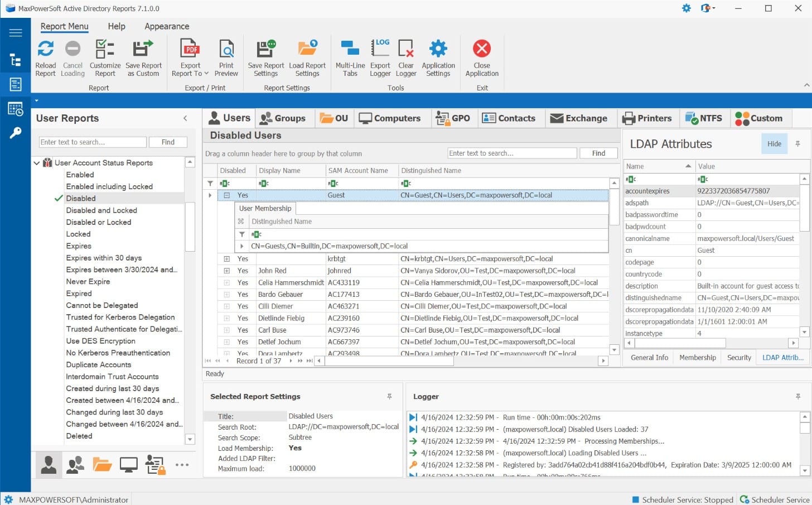Expand the row for user krbtgt
This screenshot has height=505, width=812.
click(226, 258)
